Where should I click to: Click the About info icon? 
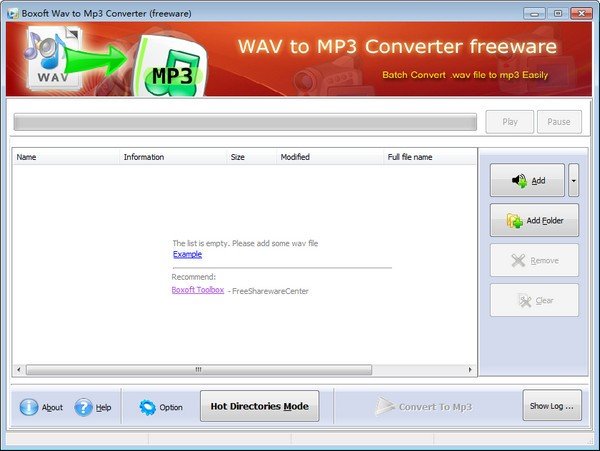(x=29, y=407)
